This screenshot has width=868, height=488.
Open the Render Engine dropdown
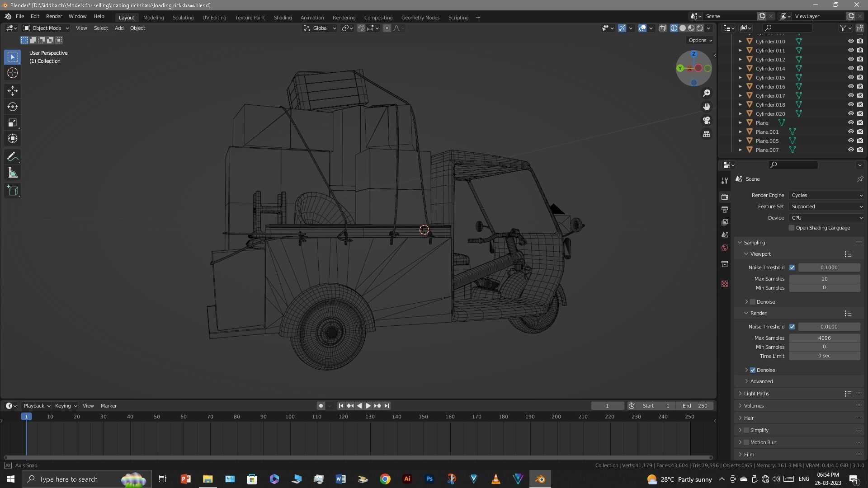[x=826, y=195]
